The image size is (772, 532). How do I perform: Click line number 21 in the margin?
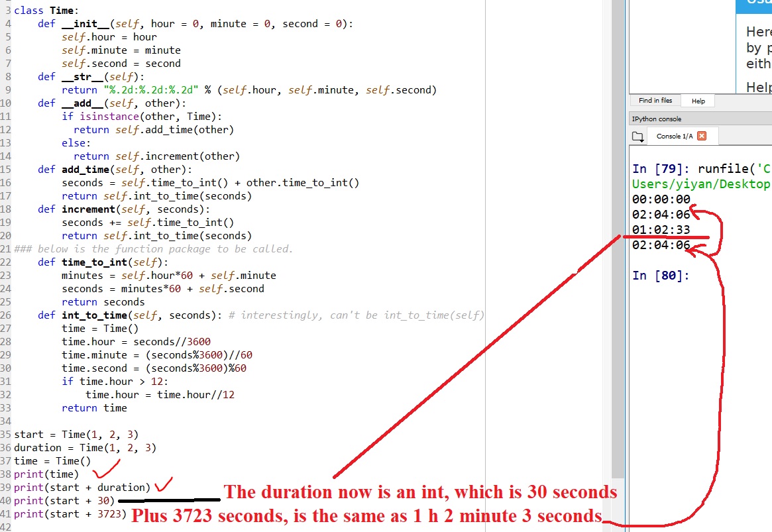[6, 249]
